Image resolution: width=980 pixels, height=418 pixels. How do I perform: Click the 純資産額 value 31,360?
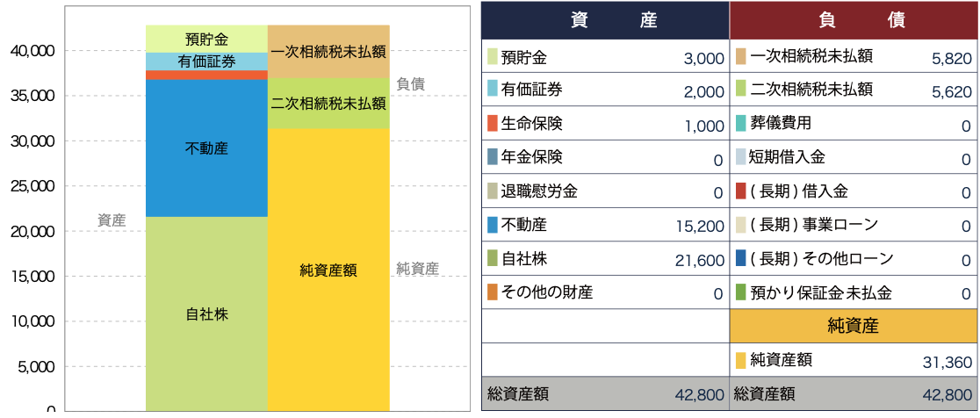[948, 360]
